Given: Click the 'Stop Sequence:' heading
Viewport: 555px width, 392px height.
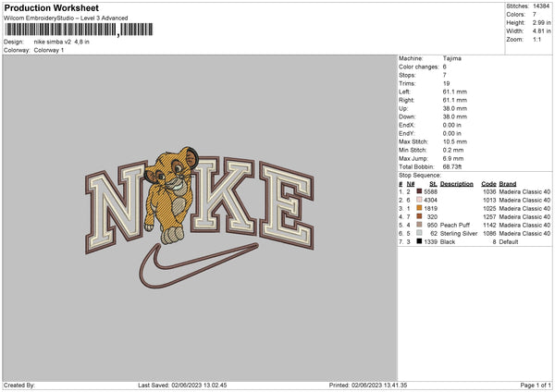Looking at the screenshot, I should pyautogui.click(x=420, y=175).
